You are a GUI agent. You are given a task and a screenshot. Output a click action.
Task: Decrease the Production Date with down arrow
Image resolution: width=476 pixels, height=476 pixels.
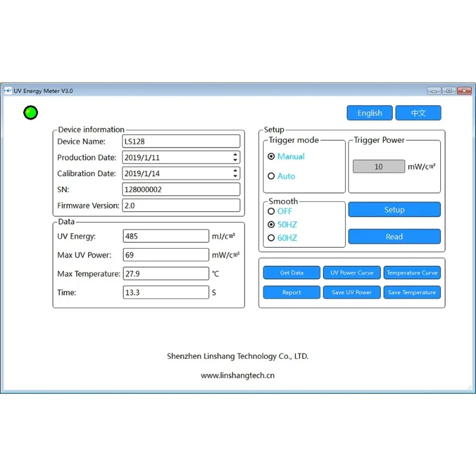(x=235, y=160)
